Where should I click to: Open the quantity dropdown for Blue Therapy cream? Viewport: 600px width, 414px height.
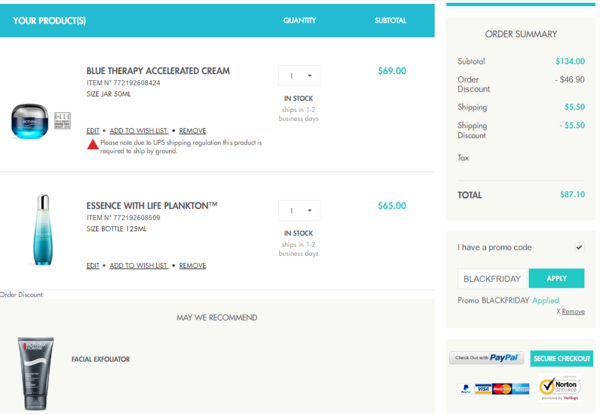pos(299,76)
